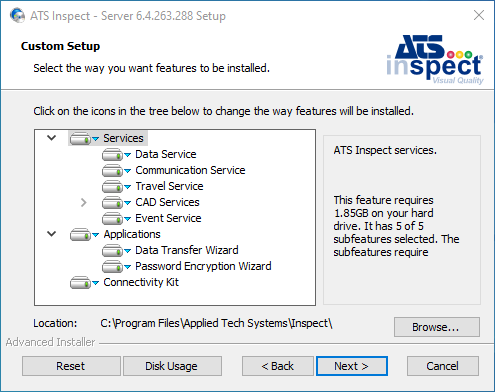Expand the CAD Services tree node
The height and width of the screenshot is (392, 495).
pos(84,202)
